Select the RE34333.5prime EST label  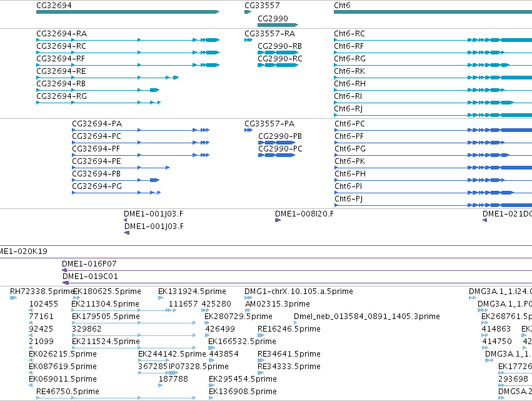289,367
